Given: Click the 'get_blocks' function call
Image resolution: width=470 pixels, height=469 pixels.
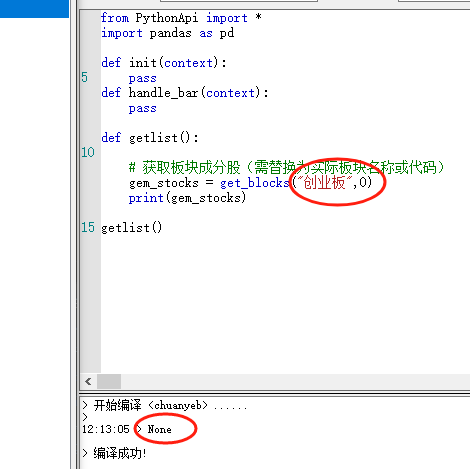Looking at the screenshot, I should (x=255, y=183).
